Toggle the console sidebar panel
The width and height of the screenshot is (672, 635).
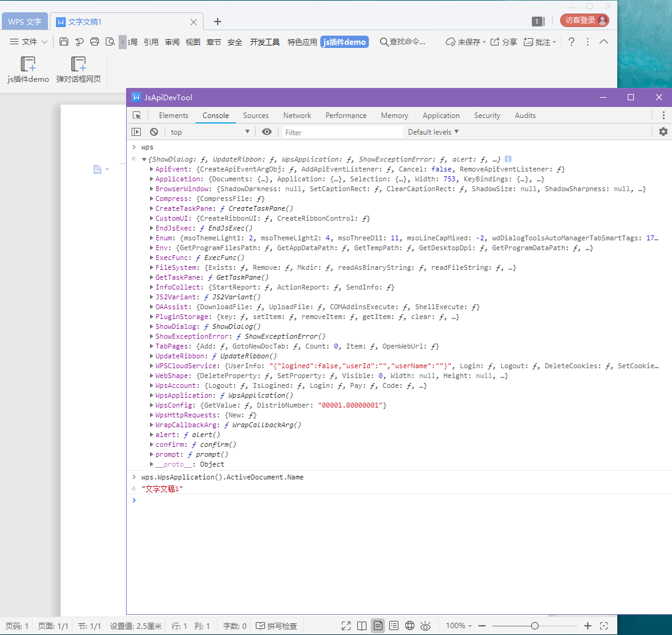coord(136,132)
